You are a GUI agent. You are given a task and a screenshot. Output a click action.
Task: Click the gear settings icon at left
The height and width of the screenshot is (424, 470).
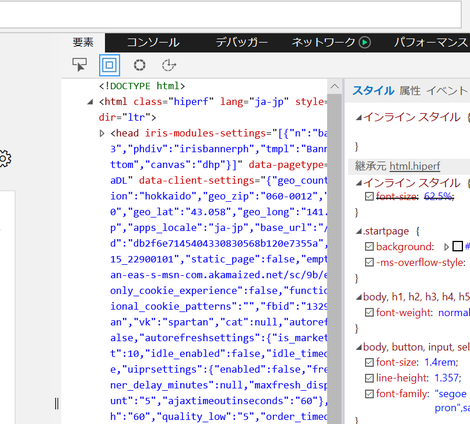4,159
